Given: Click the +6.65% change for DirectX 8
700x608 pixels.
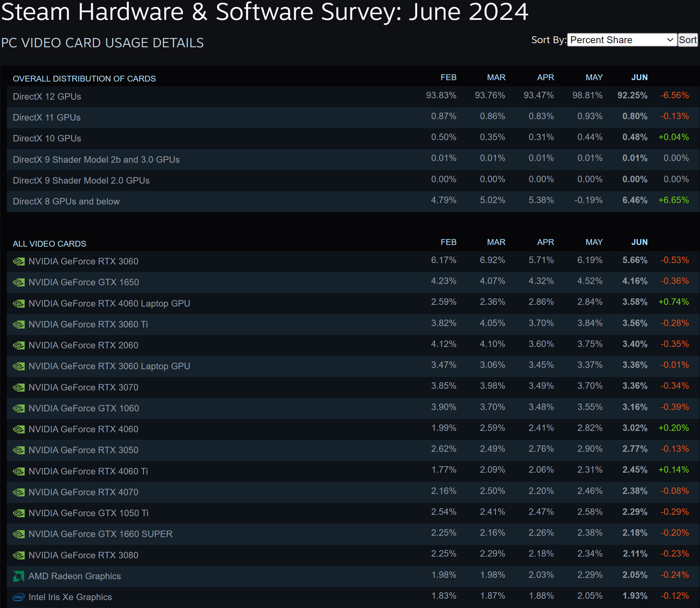Looking at the screenshot, I should pyautogui.click(x=674, y=200).
